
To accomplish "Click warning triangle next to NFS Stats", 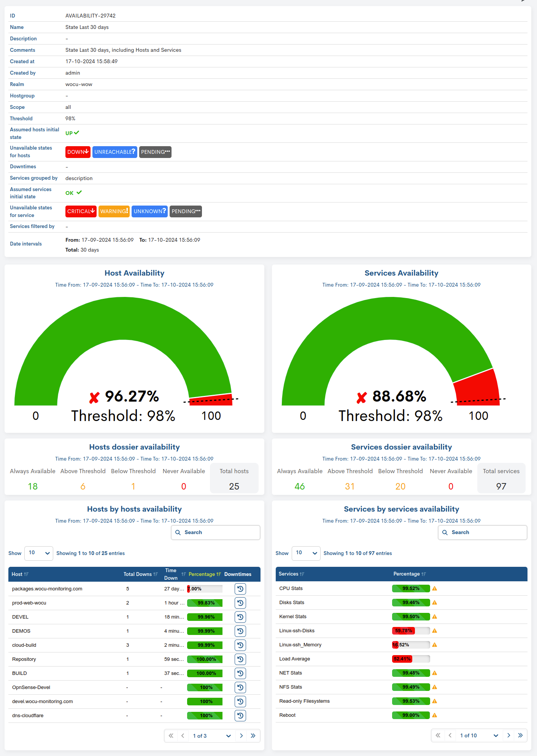I will pyautogui.click(x=435, y=687).
